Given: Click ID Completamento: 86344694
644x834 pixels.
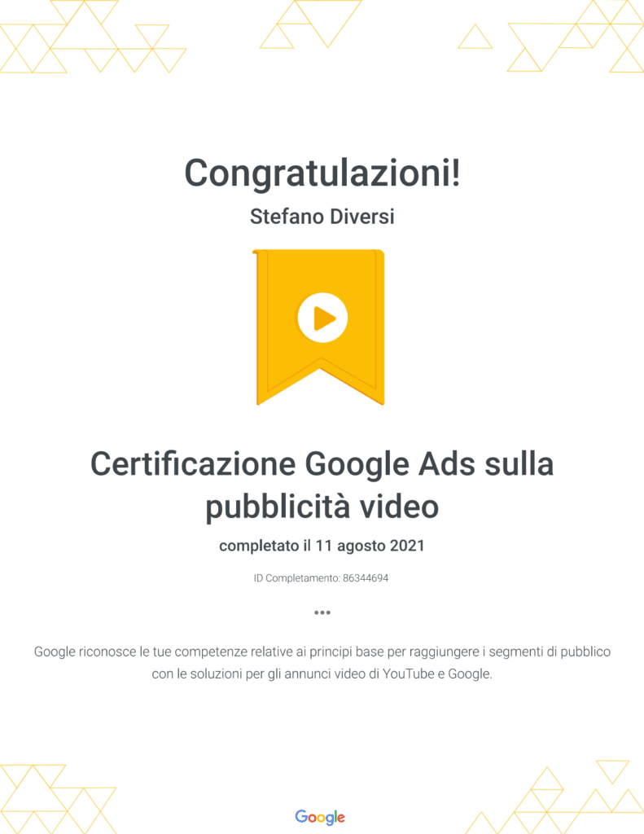Looking at the screenshot, I should (322, 578).
